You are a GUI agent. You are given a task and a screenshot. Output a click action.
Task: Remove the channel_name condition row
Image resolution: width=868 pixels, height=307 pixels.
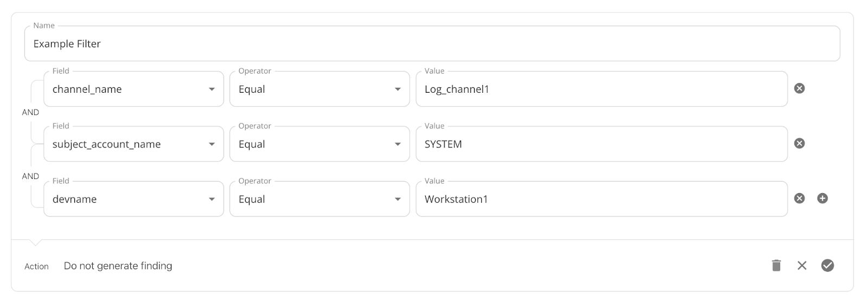[799, 88]
